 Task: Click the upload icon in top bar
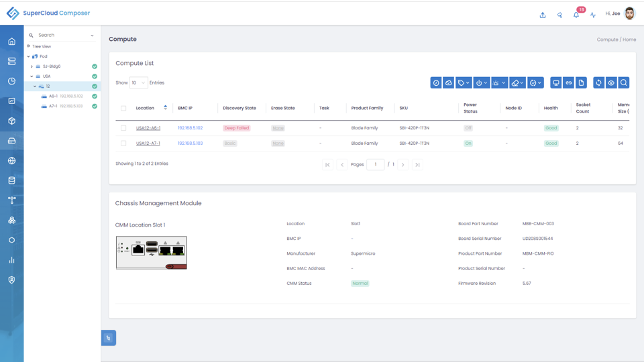pos(543,15)
